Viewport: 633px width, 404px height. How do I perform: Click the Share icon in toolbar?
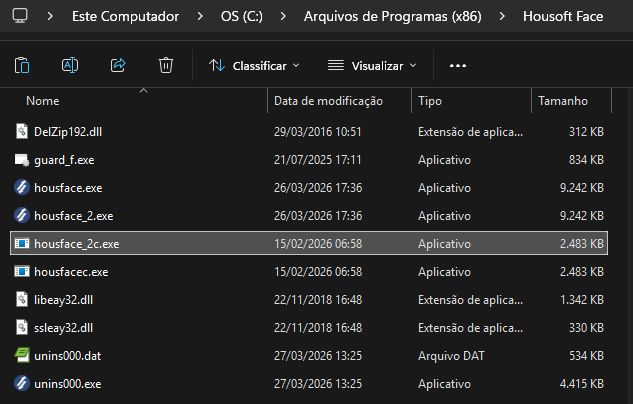(x=118, y=66)
